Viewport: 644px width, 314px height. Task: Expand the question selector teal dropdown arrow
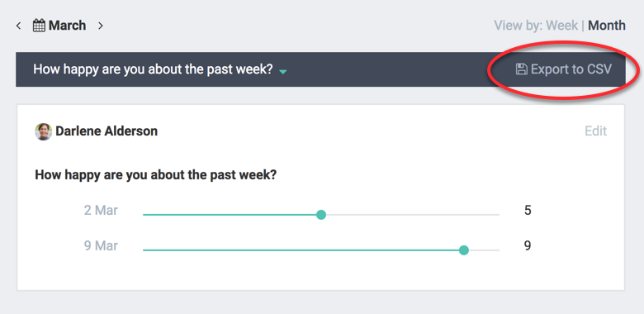click(282, 72)
